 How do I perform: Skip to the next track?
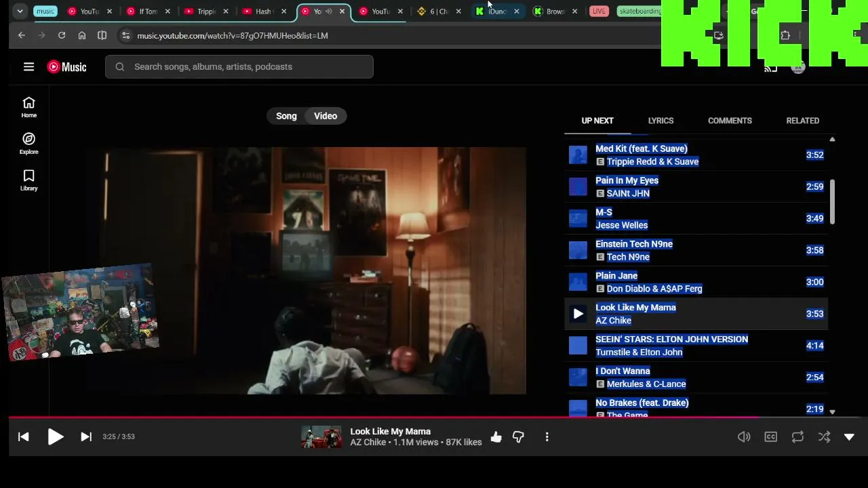pos(86,437)
